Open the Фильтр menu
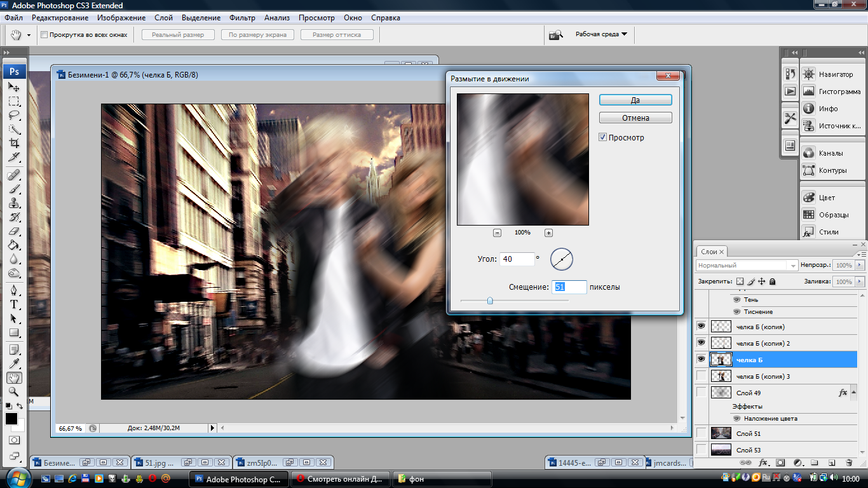 coord(242,18)
